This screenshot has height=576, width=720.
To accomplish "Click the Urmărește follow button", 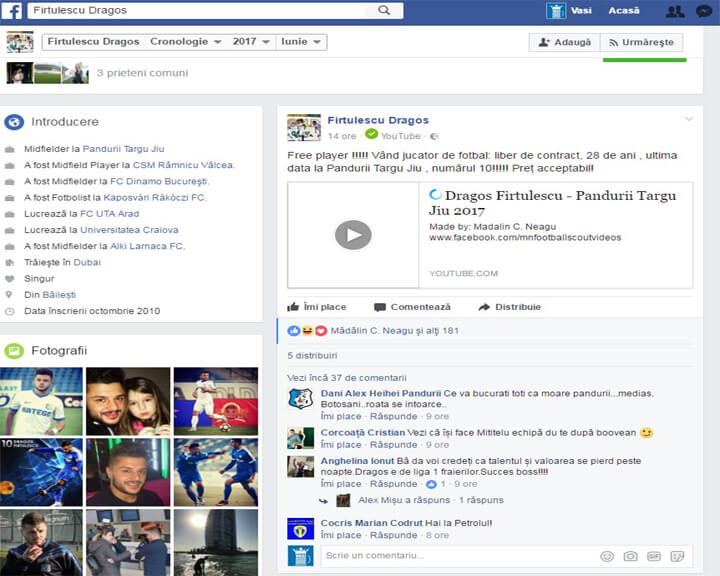I will 641,42.
